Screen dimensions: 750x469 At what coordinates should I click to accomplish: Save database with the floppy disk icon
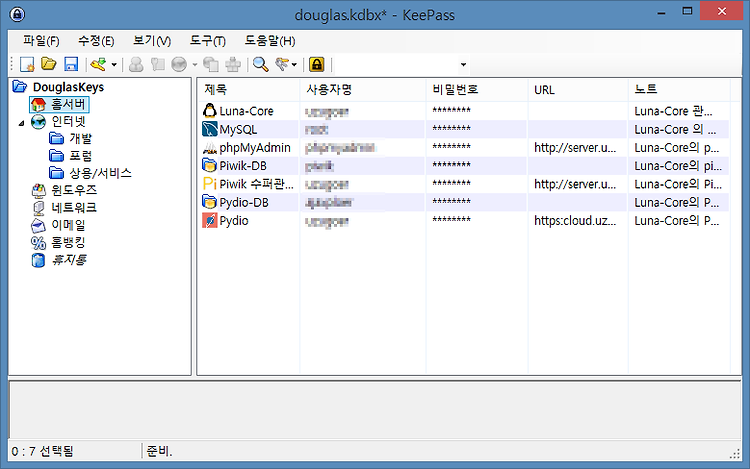point(71,64)
